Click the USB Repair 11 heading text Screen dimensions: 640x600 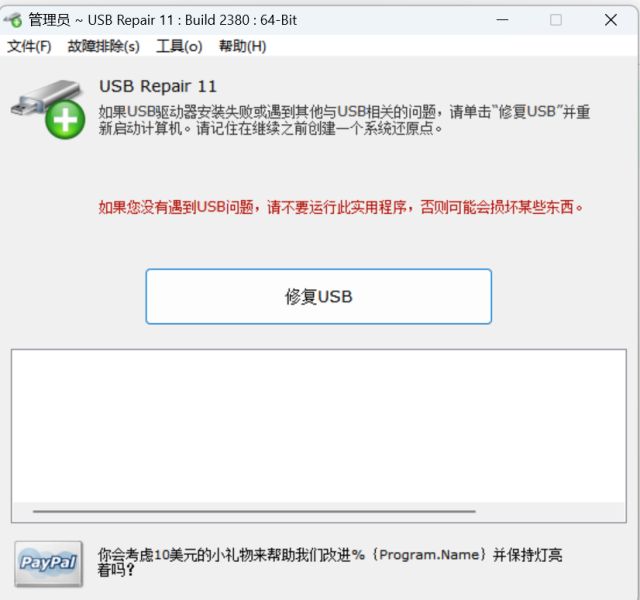click(x=158, y=86)
